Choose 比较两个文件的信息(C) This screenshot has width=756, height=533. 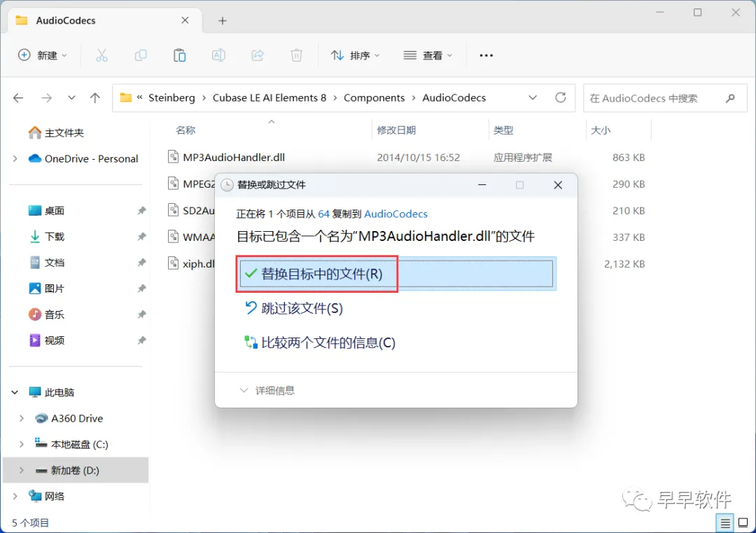[x=320, y=343]
